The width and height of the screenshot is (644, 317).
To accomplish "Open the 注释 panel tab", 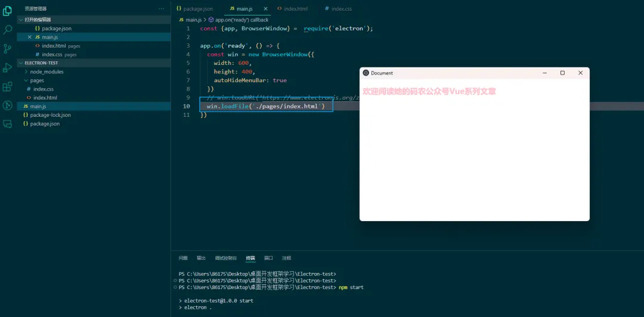I will click(287, 258).
